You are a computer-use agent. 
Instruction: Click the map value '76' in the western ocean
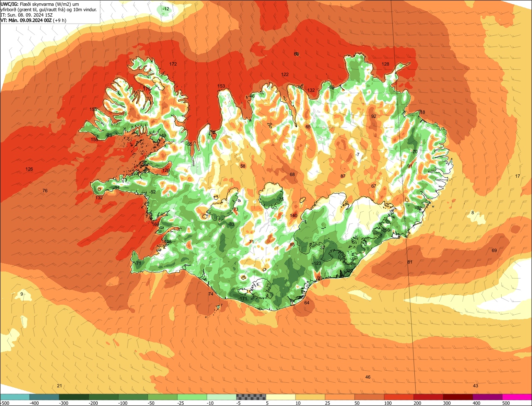coord(45,191)
